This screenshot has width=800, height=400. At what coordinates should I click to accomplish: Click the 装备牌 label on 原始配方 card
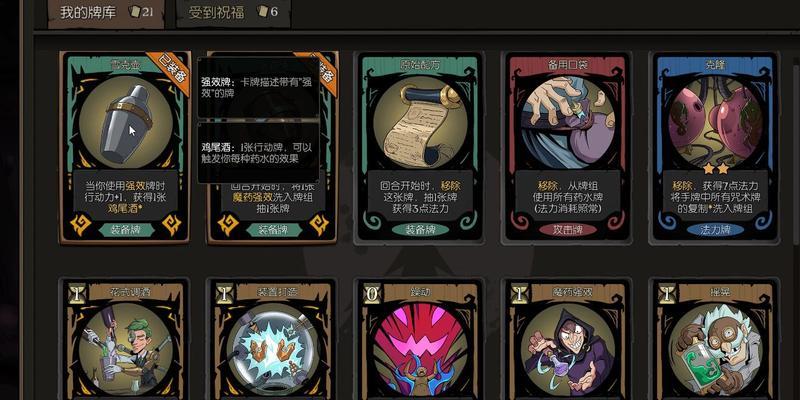coord(420,230)
